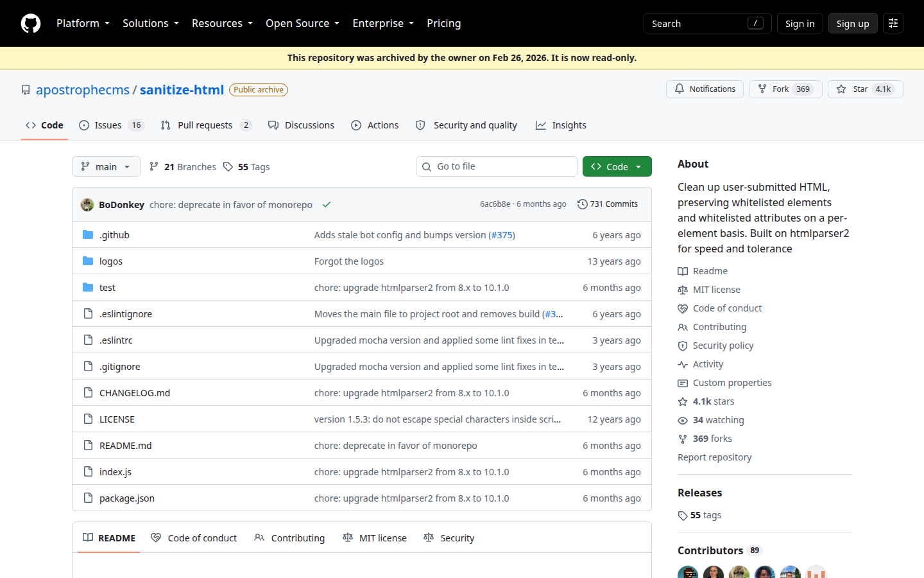
Task: Open the index.js file
Action: pos(116,472)
